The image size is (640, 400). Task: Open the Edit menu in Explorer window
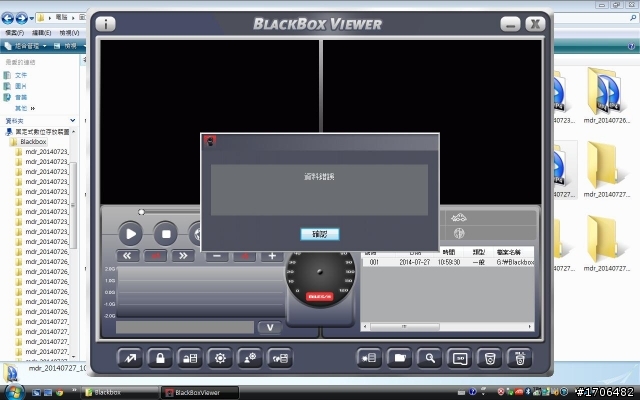click(41, 33)
